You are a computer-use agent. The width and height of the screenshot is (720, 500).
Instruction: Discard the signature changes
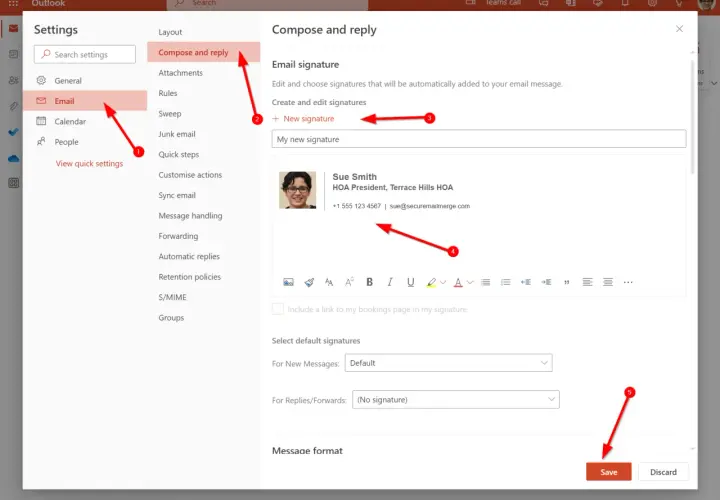click(x=663, y=472)
